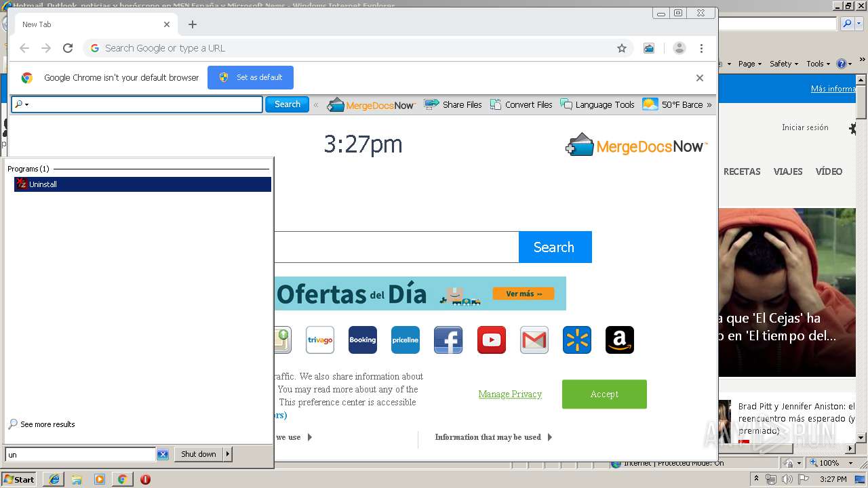This screenshot has height=488, width=868.
Task: Clear the Start menu search text
Action: click(163, 455)
